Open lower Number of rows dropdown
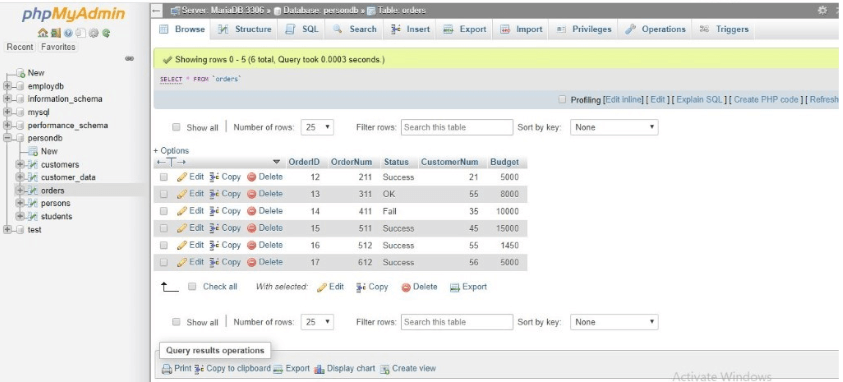 tap(317, 322)
